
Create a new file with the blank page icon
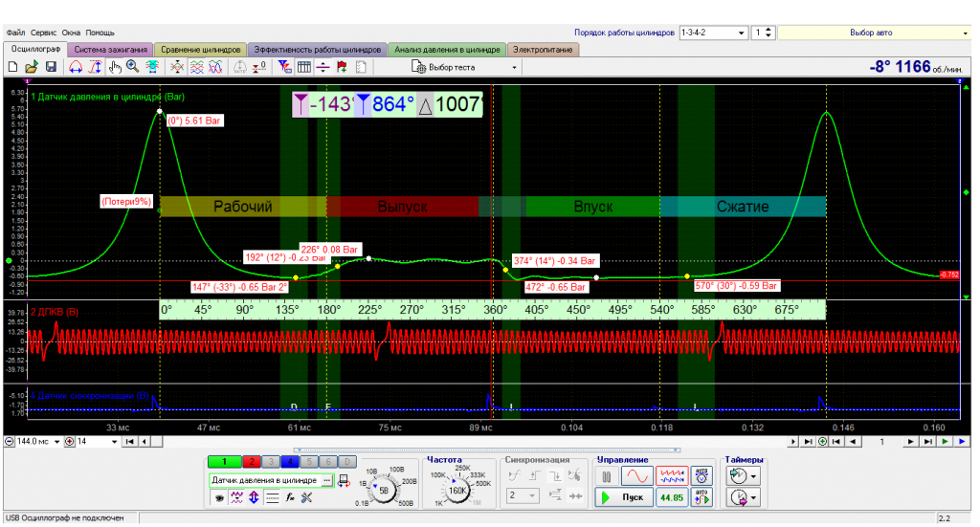[12, 67]
